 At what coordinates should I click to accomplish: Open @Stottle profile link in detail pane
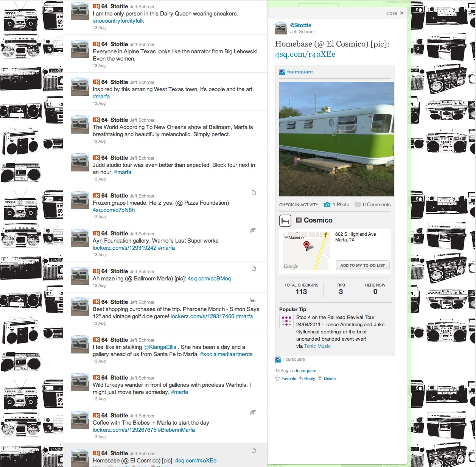301,25
